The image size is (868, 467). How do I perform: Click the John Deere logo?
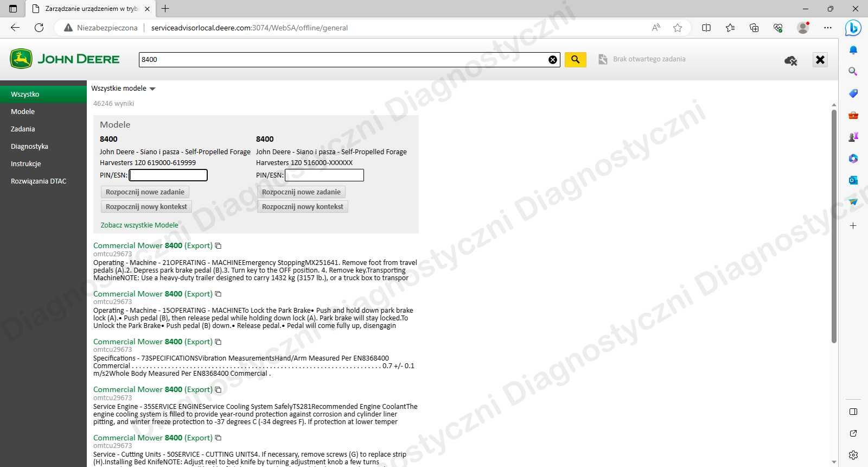[65, 59]
